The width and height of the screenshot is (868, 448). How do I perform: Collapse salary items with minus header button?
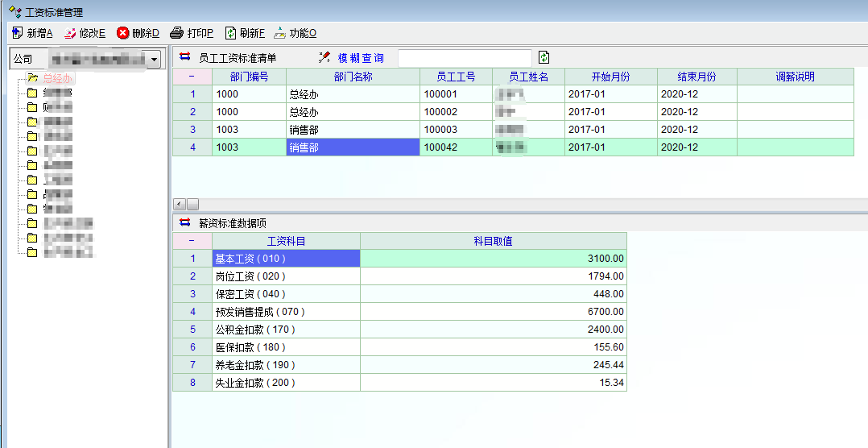click(192, 241)
